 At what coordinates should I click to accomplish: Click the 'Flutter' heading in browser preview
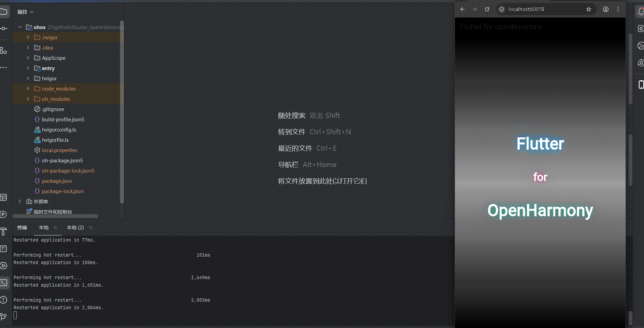540,143
